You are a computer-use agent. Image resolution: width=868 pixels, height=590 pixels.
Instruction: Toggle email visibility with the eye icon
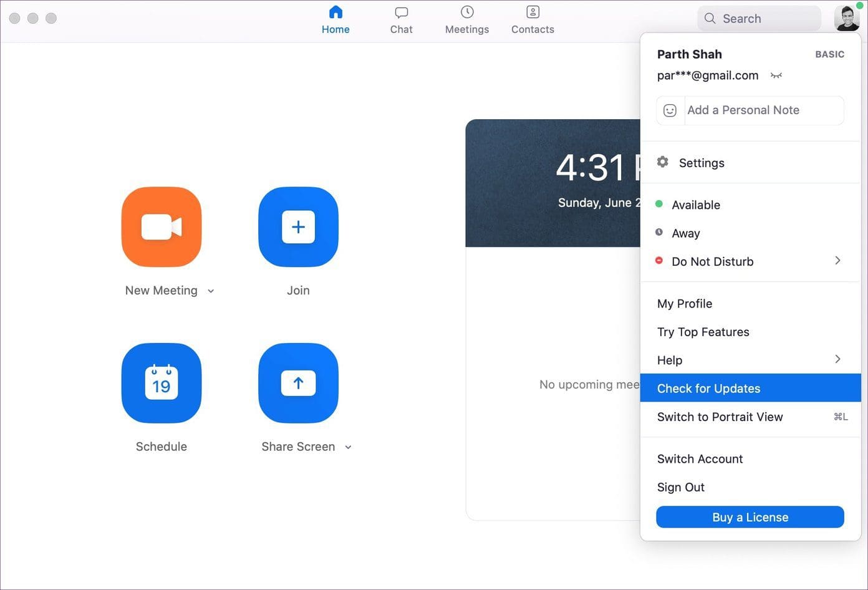tap(776, 75)
